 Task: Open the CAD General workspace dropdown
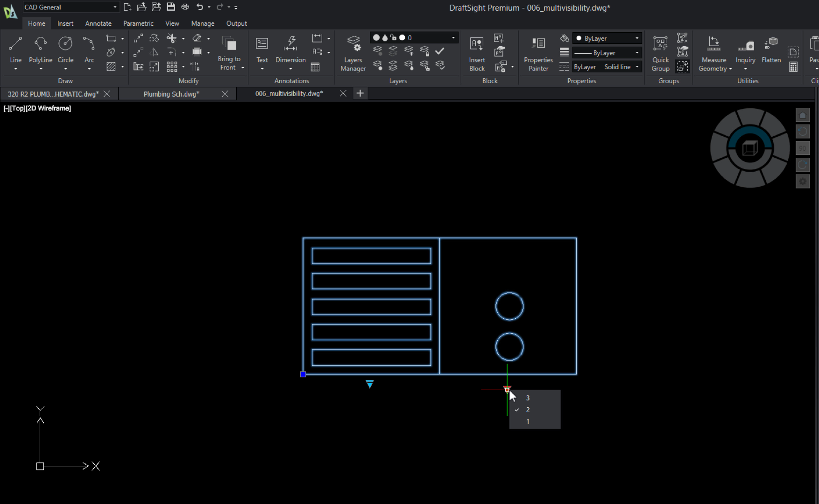(x=71, y=7)
